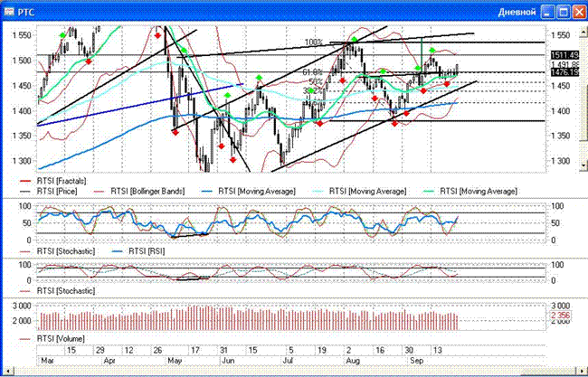588x377 pixels.
Task: Click the 'Aug' month label on time axis
Action: 353,361
